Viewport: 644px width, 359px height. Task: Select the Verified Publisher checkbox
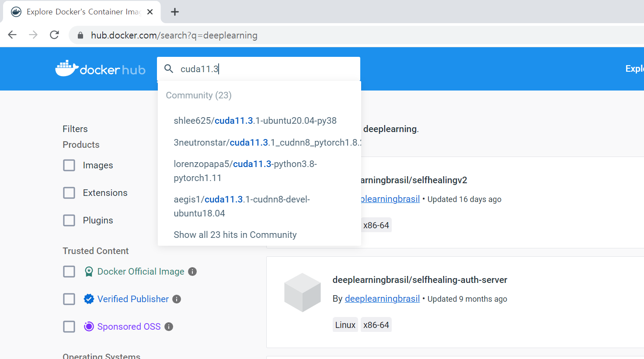click(69, 299)
